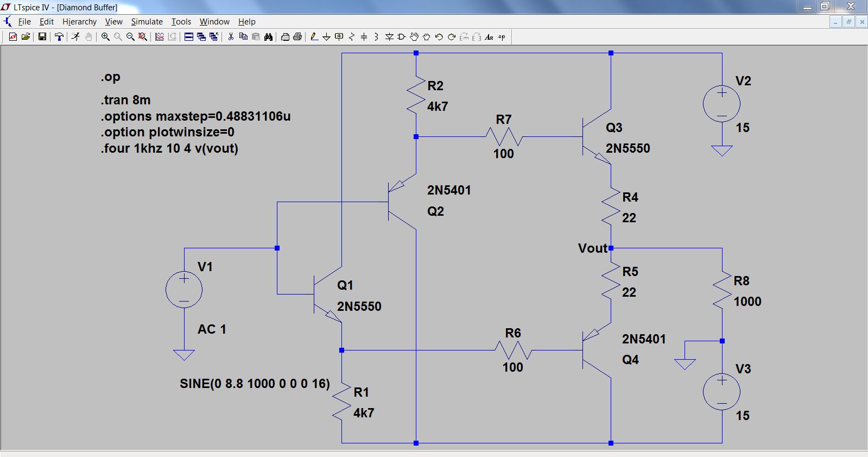Image resolution: width=868 pixels, height=457 pixels.
Task: Click the .option plotwinsize=0 text
Action: click(167, 132)
